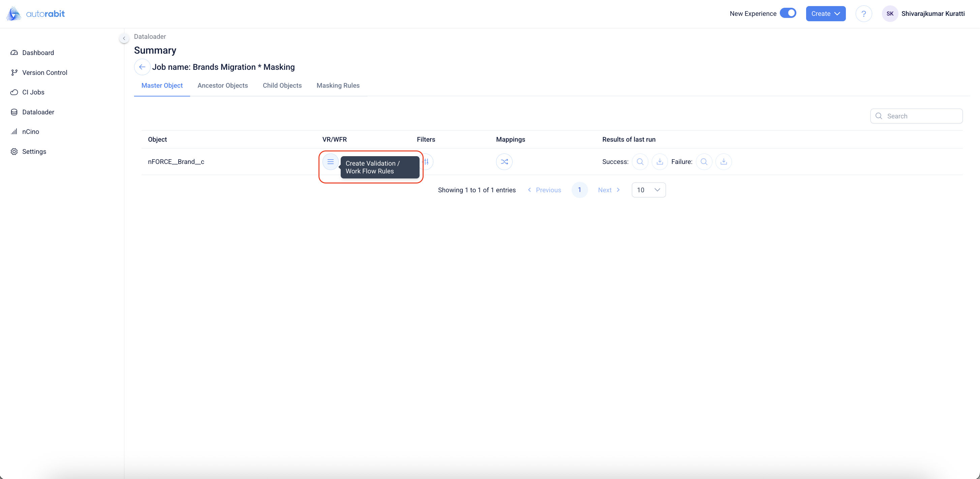Toggle the New Experience switch

point(788,13)
